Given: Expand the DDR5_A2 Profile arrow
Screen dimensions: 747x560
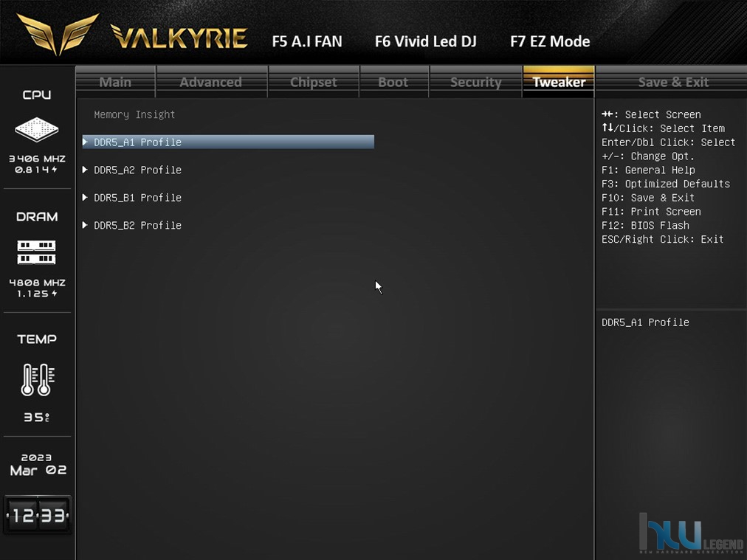Looking at the screenshot, I should [85, 170].
